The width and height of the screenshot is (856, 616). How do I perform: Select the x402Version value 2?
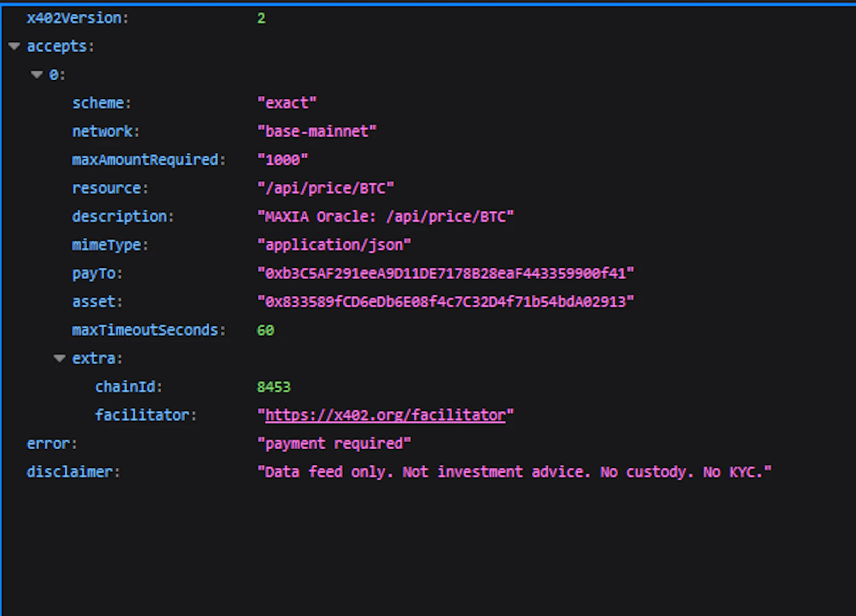(262, 18)
